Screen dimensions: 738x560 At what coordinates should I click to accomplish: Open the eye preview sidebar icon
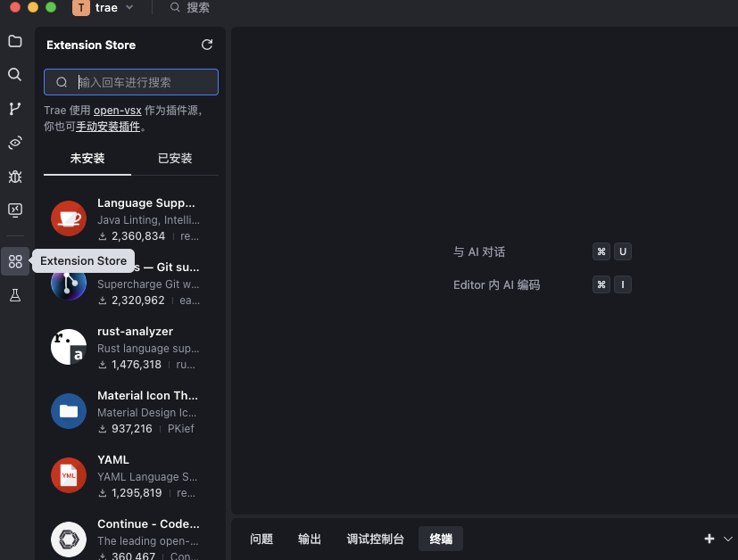pos(15,143)
